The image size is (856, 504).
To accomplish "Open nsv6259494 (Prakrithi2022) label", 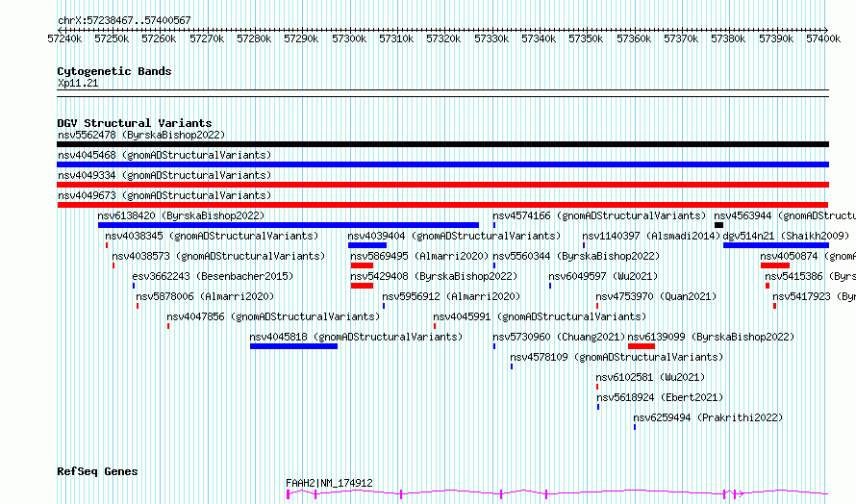I will click(709, 417).
